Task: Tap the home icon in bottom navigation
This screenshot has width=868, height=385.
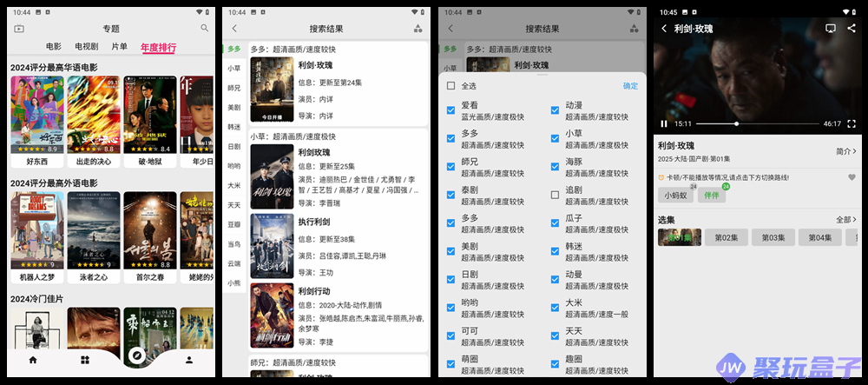Action: tap(33, 360)
